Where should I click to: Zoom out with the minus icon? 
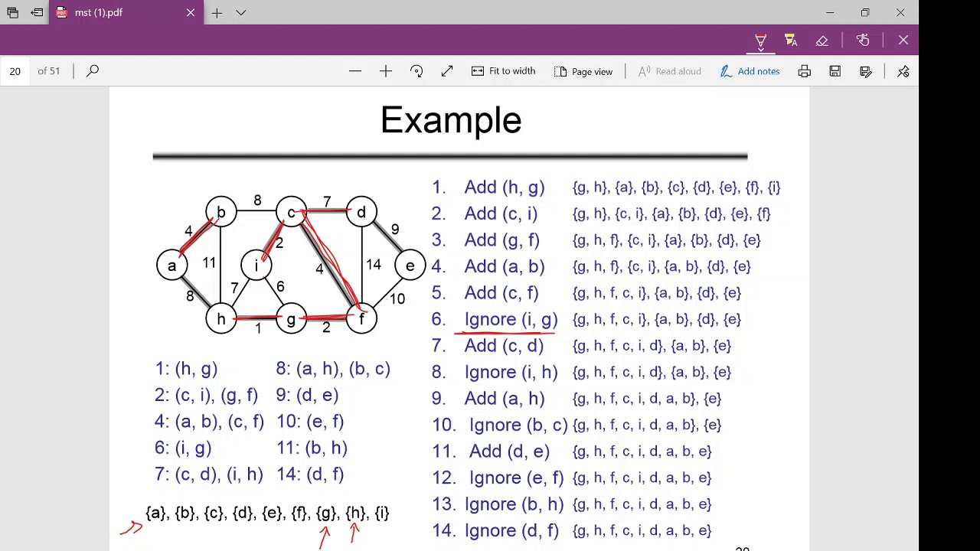(x=354, y=71)
